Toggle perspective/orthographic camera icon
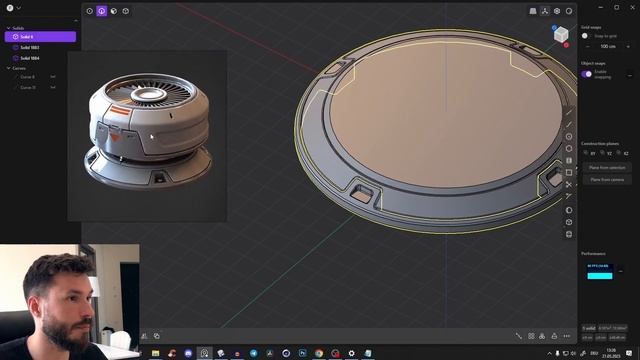The height and width of the screenshot is (360, 640). coord(533,11)
